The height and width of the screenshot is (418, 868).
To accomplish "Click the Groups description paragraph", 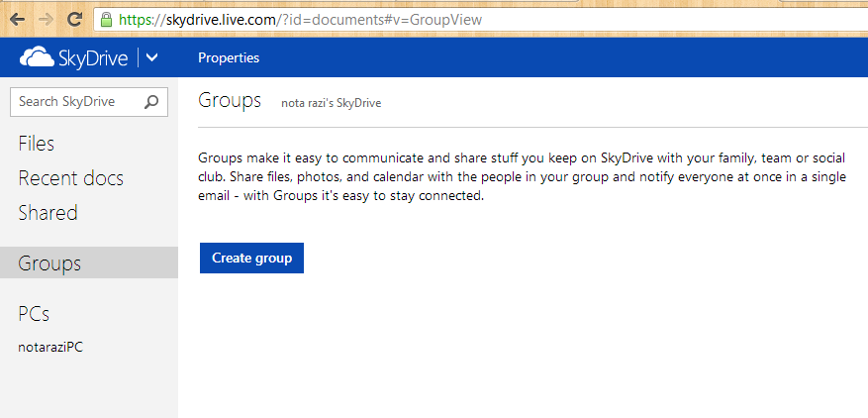I will tap(522, 177).
